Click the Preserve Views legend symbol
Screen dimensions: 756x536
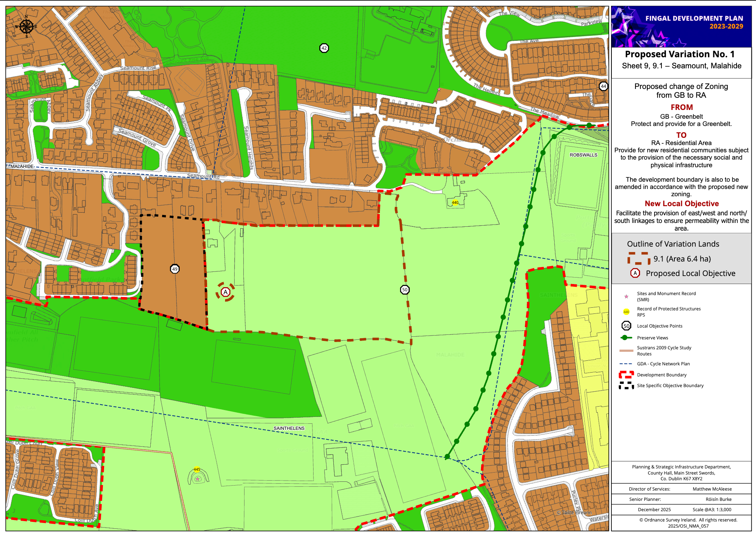[626, 337]
